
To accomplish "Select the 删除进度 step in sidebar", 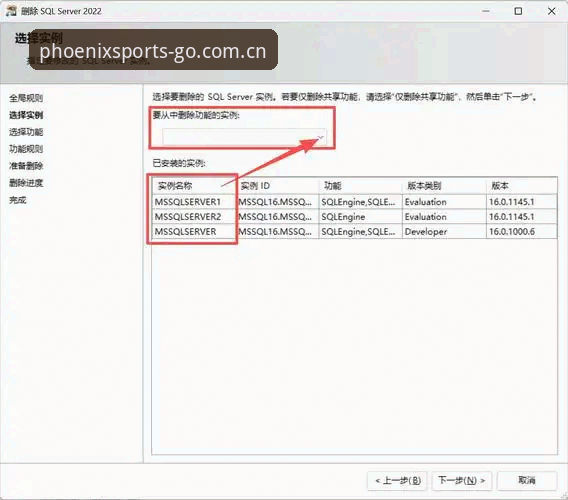I will point(26,183).
